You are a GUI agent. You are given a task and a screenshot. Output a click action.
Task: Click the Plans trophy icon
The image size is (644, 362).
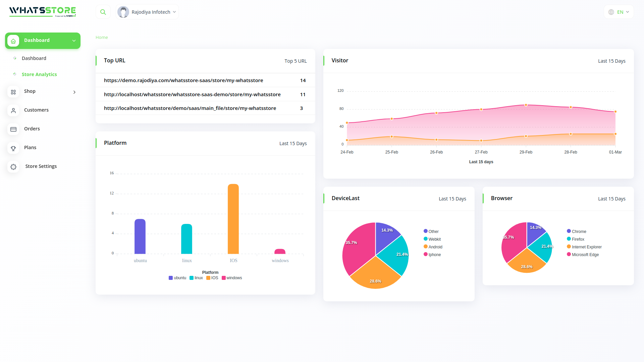13,148
